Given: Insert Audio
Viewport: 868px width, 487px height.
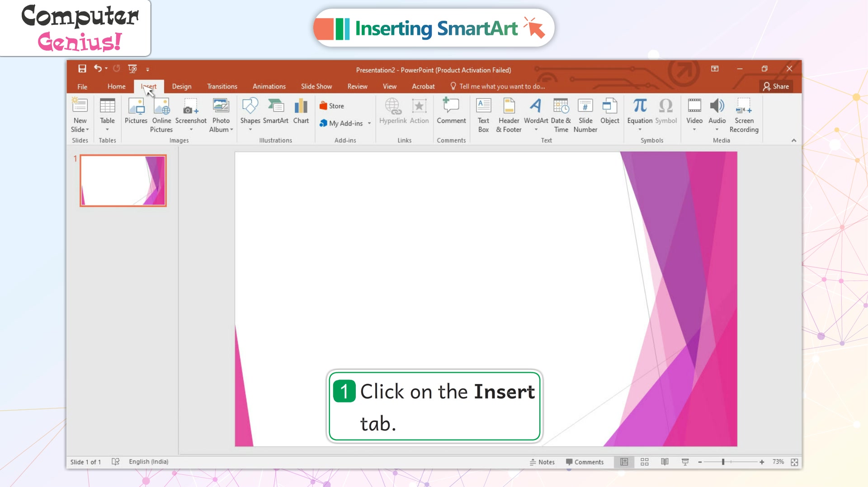Looking at the screenshot, I should (x=717, y=115).
